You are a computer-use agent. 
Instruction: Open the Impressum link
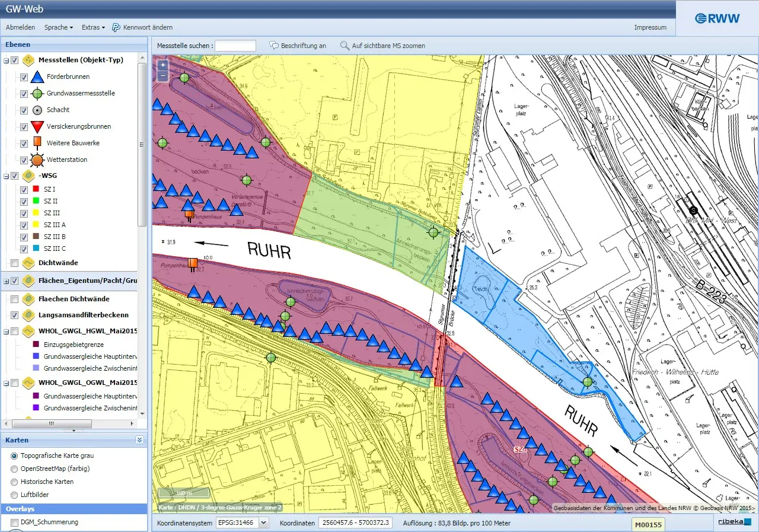[650, 27]
